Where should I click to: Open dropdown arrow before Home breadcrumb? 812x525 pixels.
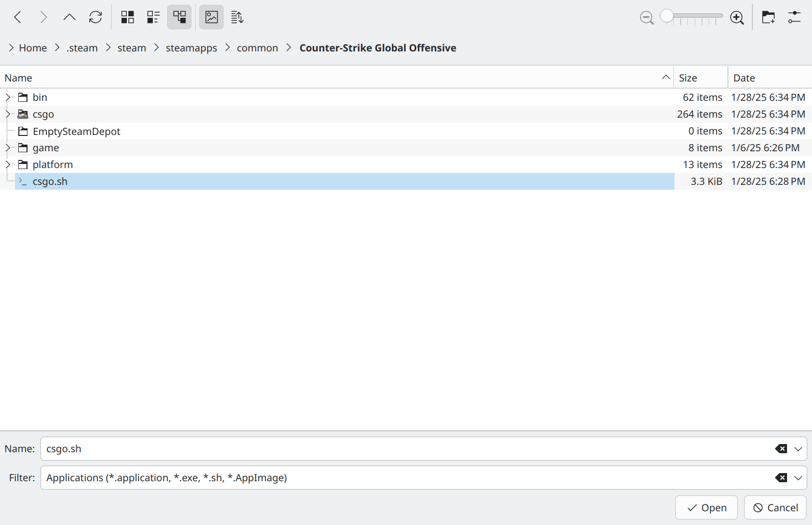11,48
